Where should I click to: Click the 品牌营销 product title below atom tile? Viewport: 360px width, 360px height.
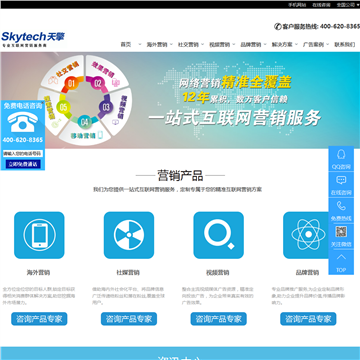click(307, 272)
